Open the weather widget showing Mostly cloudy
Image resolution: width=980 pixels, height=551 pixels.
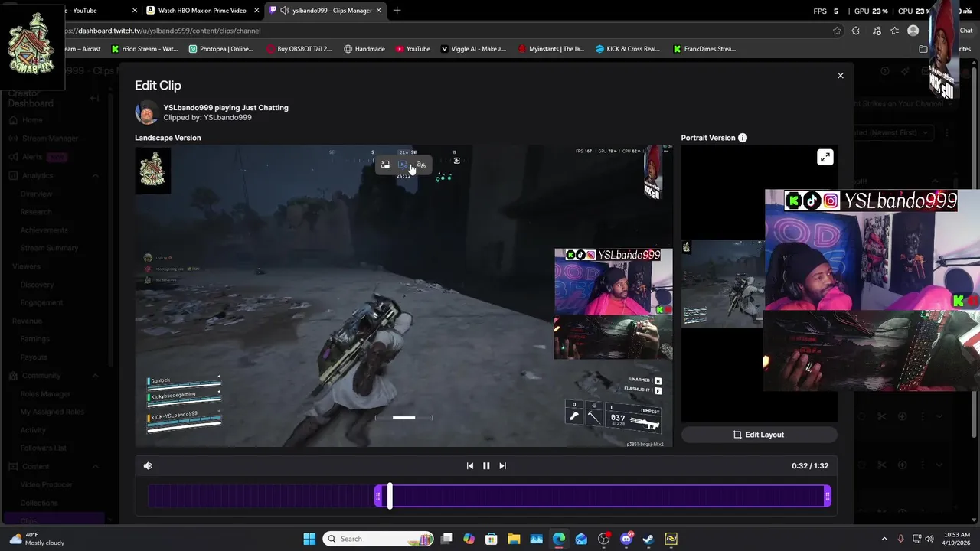pyautogui.click(x=37, y=539)
